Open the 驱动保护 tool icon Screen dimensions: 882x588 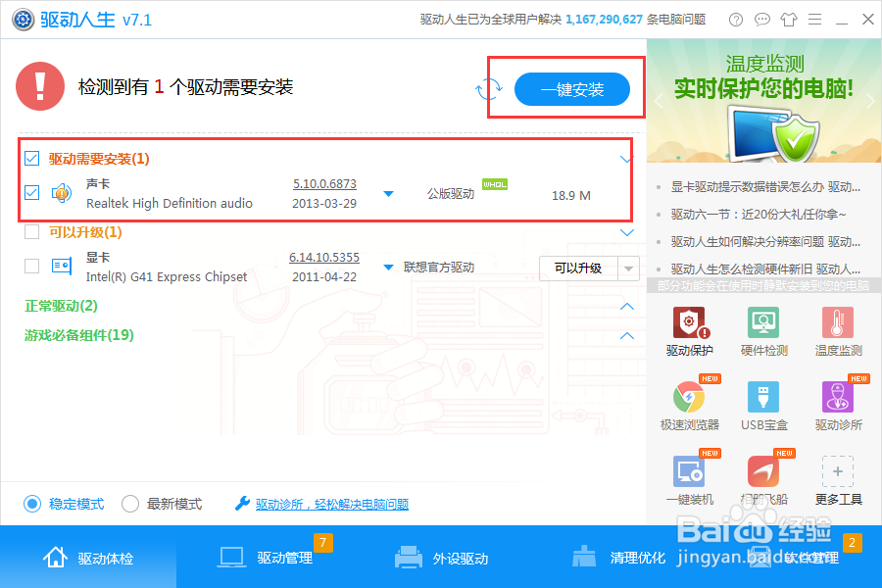[x=689, y=325]
